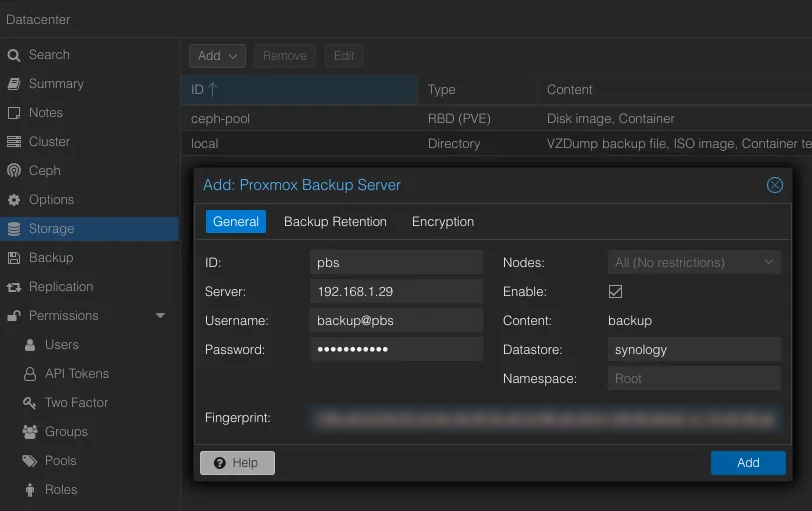Image resolution: width=812 pixels, height=511 pixels.
Task: Click the Edit button in toolbar
Action: click(x=344, y=56)
